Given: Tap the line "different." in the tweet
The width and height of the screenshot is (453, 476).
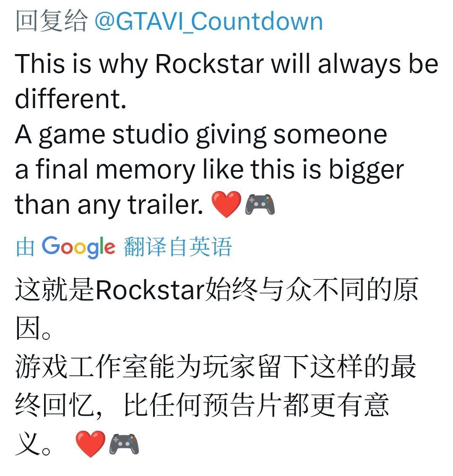Looking at the screenshot, I should pos(70,99).
